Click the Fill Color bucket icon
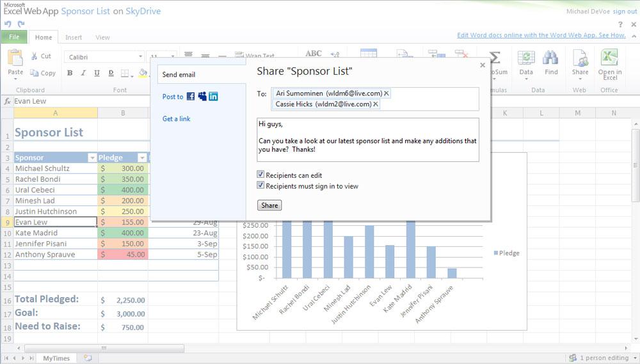Viewport: 640px width, 364px height. [x=143, y=73]
